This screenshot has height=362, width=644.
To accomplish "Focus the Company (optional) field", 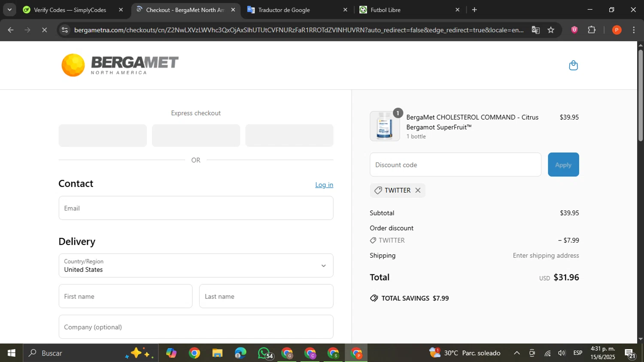I will [x=196, y=327].
